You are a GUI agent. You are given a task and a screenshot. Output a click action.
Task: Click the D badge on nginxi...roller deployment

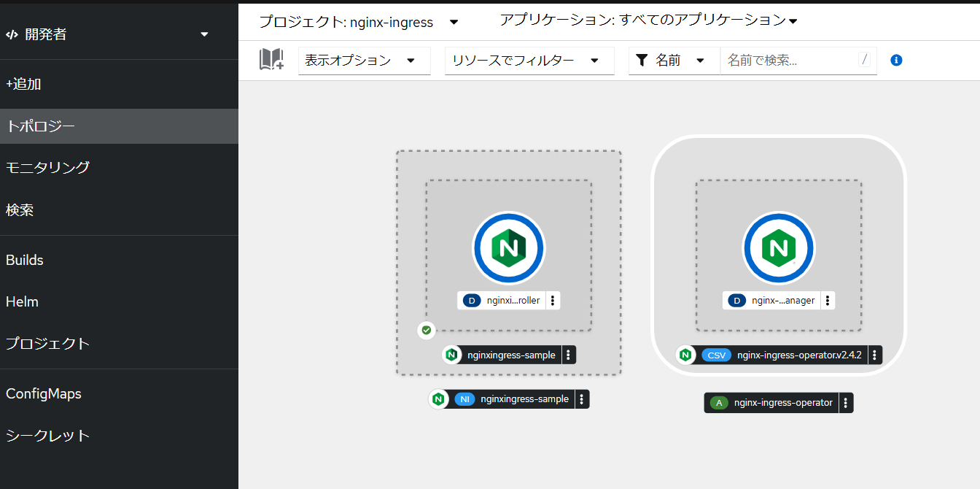point(470,300)
